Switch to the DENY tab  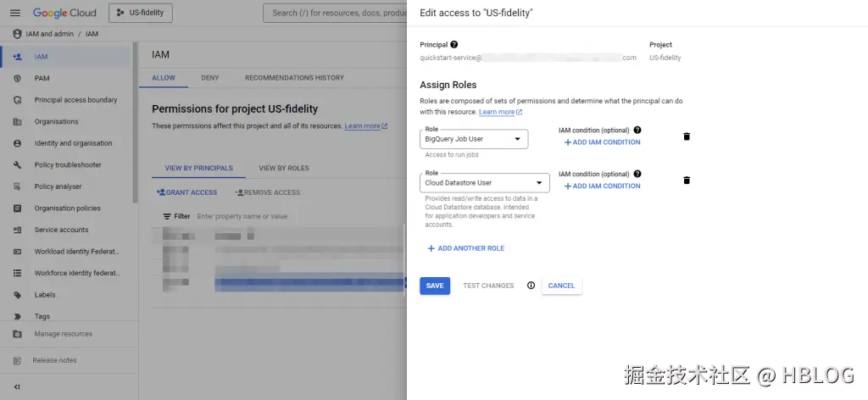(210, 78)
